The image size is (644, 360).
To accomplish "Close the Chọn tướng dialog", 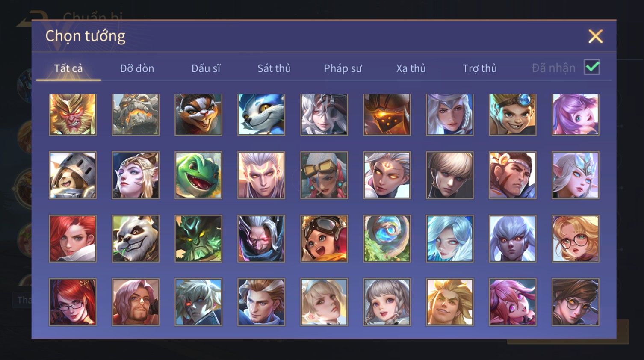I will click(x=595, y=36).
